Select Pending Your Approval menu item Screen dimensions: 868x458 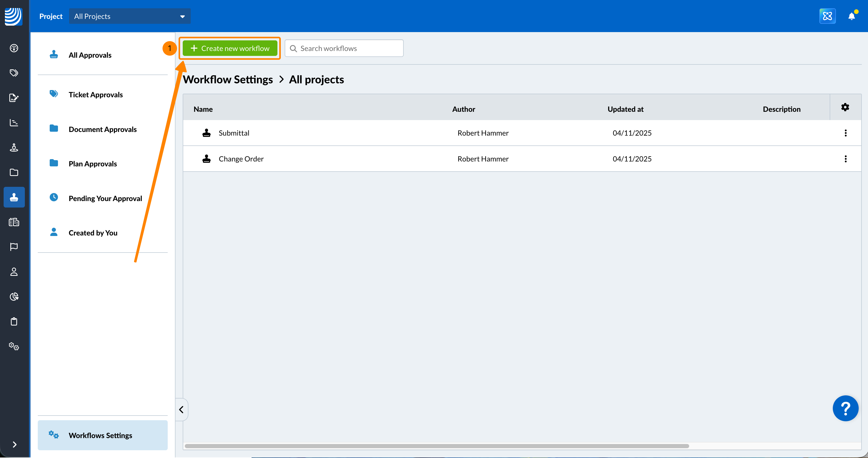click(105, 198)
